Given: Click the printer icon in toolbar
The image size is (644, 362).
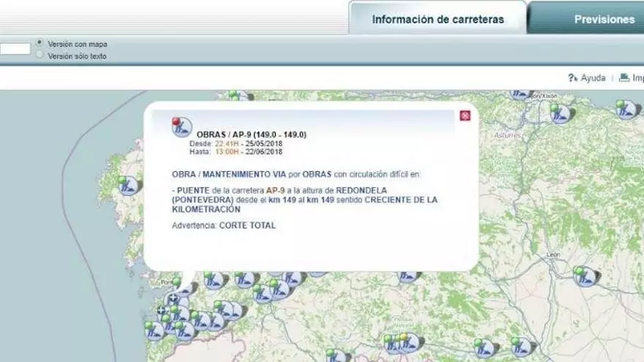Looking at the screenshot, I should click(x=624, y=78).
